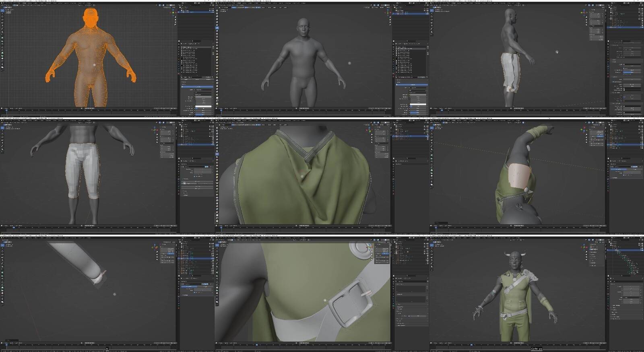Select the highlighted outliner row in the side-view white shorts screenshot
This screenshot has height=352, width=644.
(x=625, y=27)
